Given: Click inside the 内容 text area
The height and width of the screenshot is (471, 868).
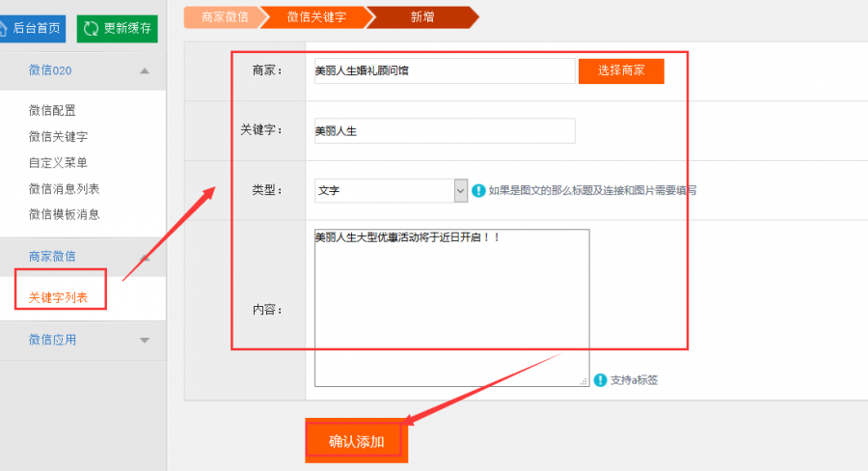Looking at the screenshot, I should coord(451,308).
